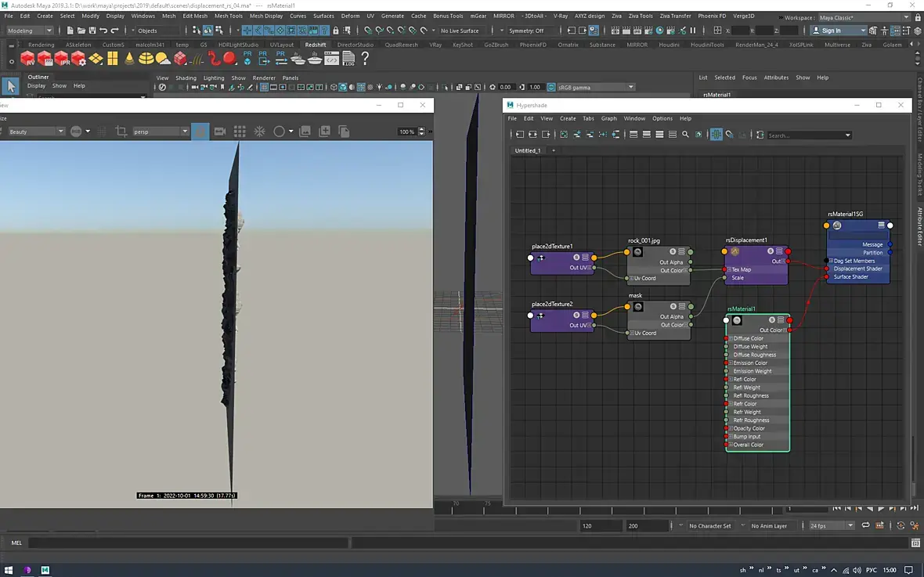Open the Graph menu in Hypershade
The width and height of the screenshot is (924, 577).
(609, 118)
